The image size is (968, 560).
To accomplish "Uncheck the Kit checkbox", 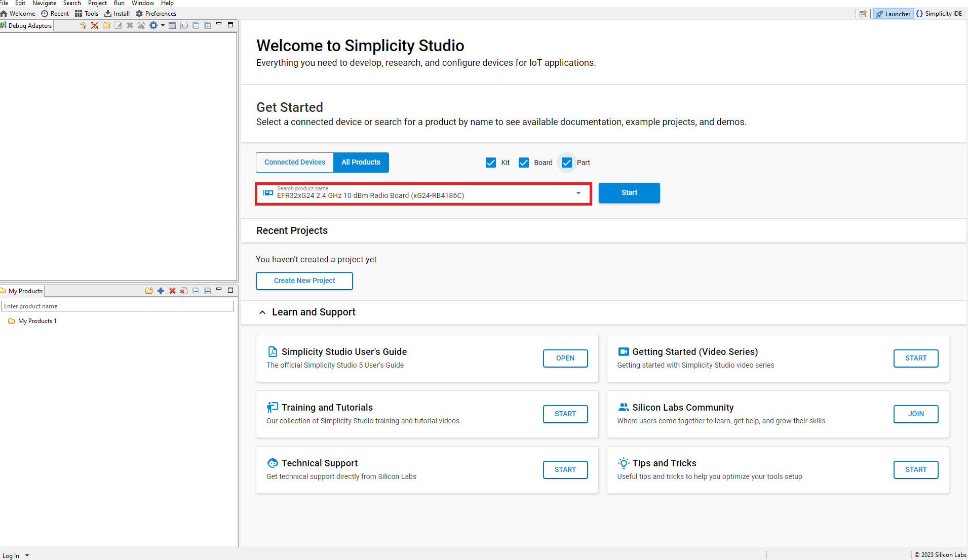I will 490,163.
